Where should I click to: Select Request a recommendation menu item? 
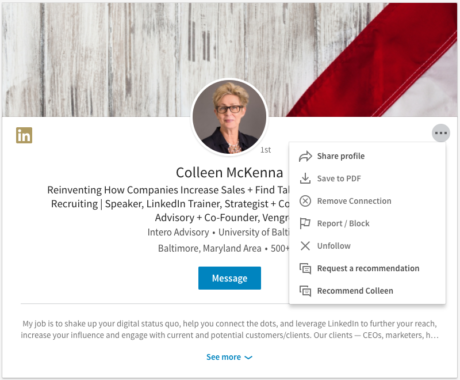point(367,268)
